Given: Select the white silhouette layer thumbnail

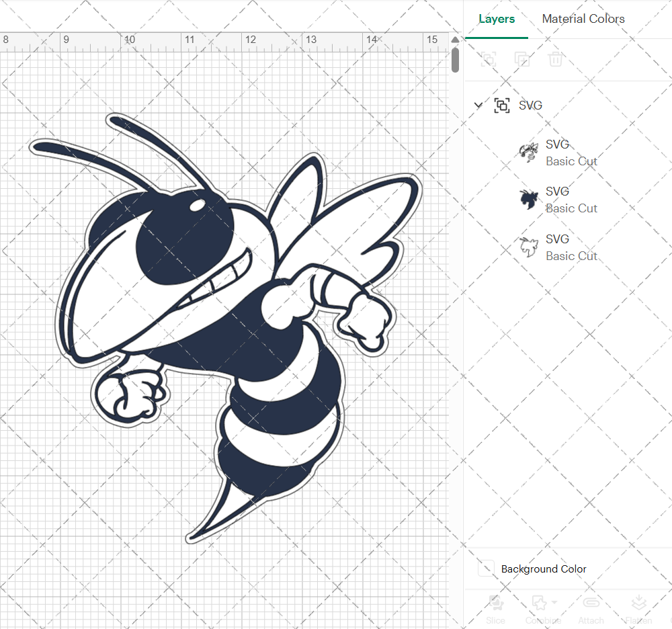Looking at the screenshot, I should click(528, 247).
